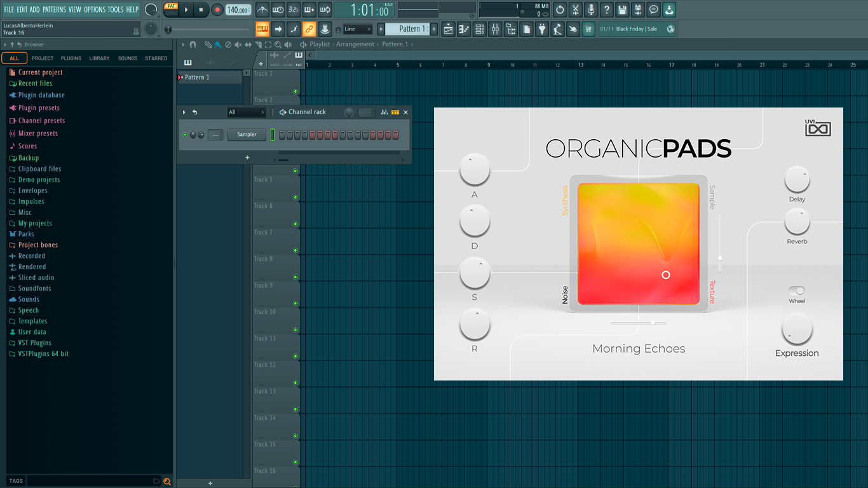Image resolution: width=868 pixels, height=488 pixels.
Task: Start playback with the play button
Action: 186,10
